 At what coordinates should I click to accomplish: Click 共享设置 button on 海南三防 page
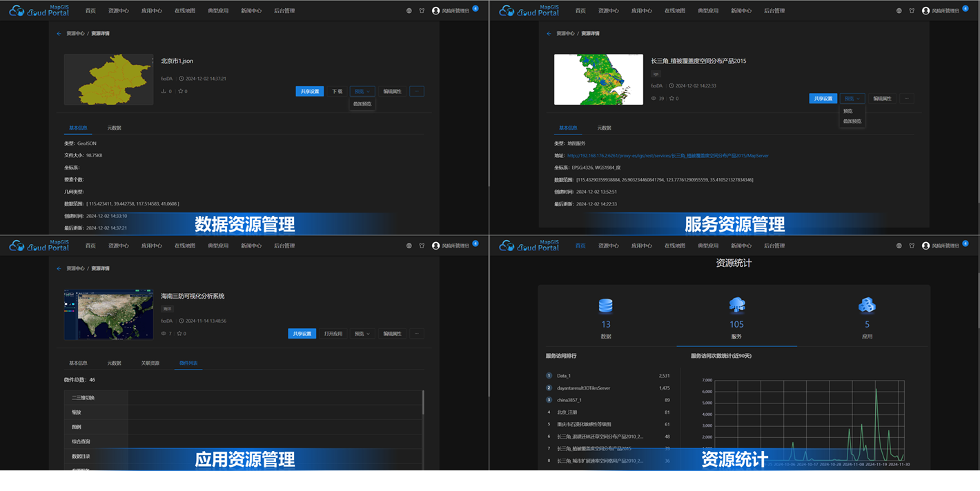[302, 334]
